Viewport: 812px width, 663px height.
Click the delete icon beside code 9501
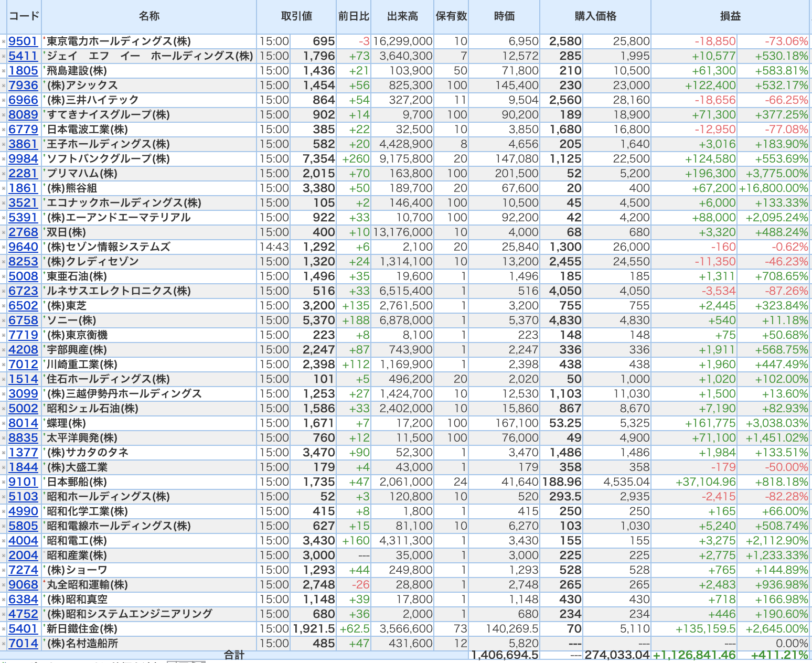click(4, 41)
